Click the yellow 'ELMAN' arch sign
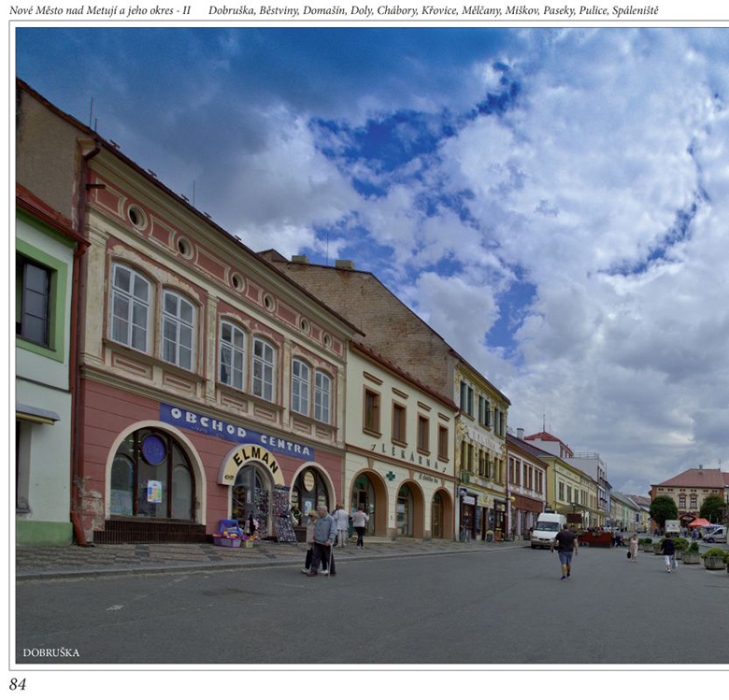This screenshot has width=729, height=700. point(251,464)
